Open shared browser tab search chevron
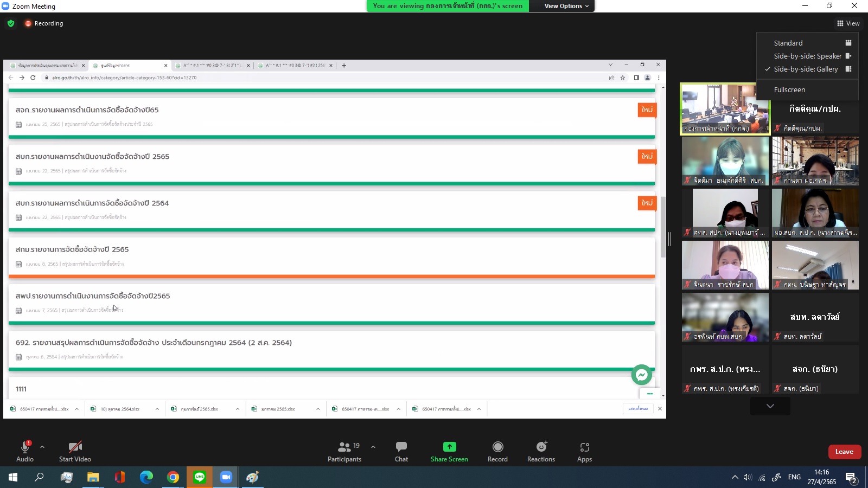The width and height of the screenshot is (868, 488). [610, 65]
